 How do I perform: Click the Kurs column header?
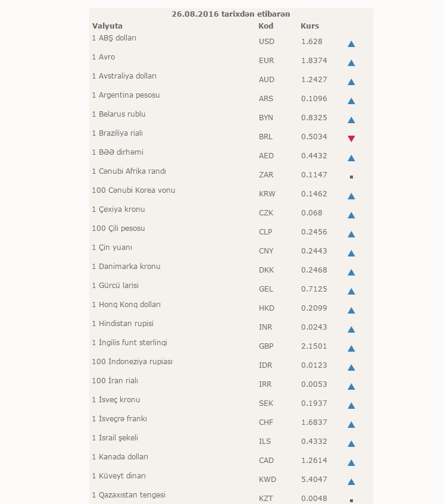coord(310,26)
